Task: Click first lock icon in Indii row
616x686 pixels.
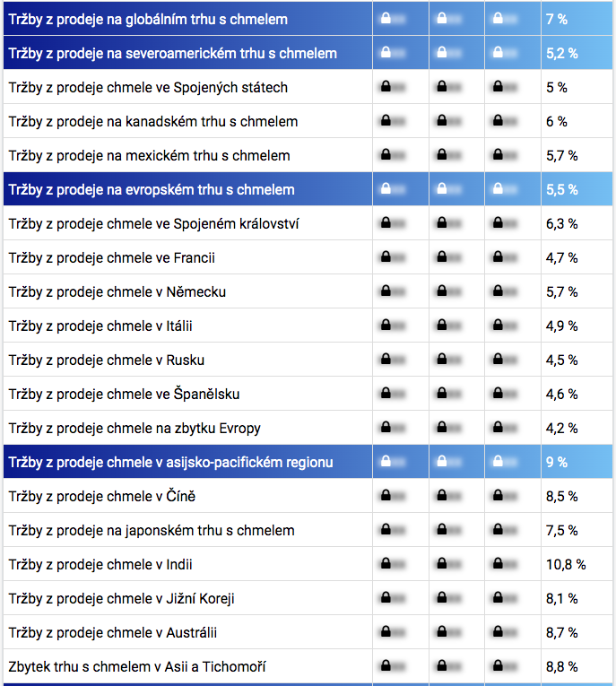Action: 386,564
